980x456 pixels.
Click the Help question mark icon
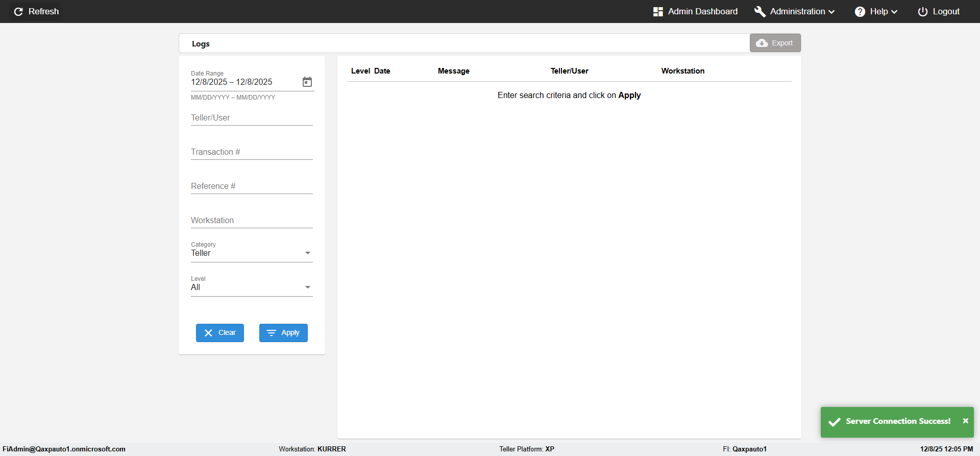pos(860,11)
